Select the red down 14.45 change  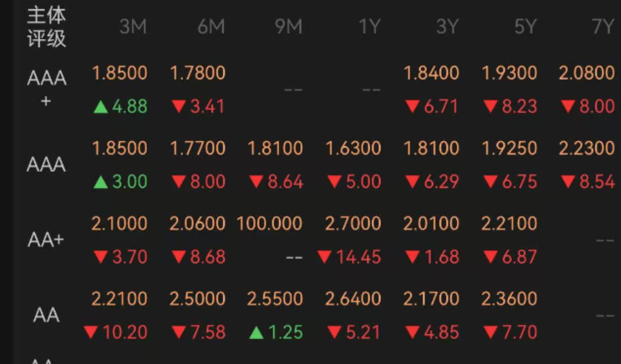click(x=350, y=257)
